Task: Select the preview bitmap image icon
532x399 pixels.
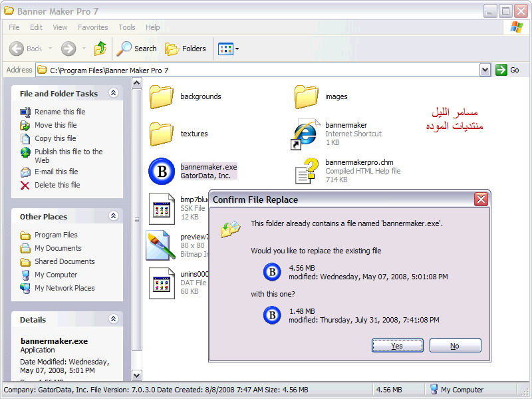Action: (160, 245)
